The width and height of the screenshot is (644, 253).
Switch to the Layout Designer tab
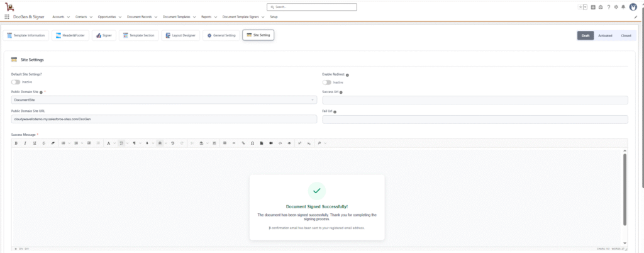coord(181,35)
